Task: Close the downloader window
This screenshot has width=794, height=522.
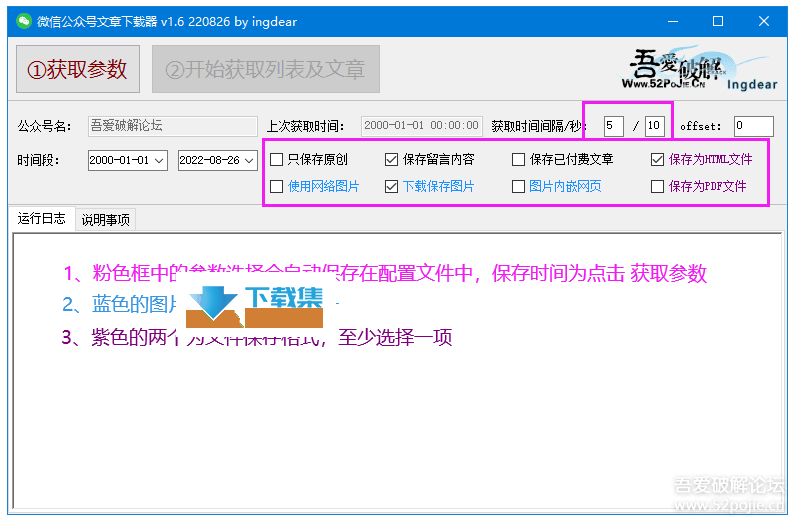Action: click(x=764, y=21)
